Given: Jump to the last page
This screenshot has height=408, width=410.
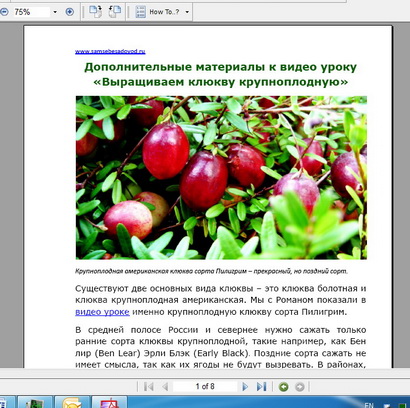Looking at the screenshot, I should (x=262, y=387).
